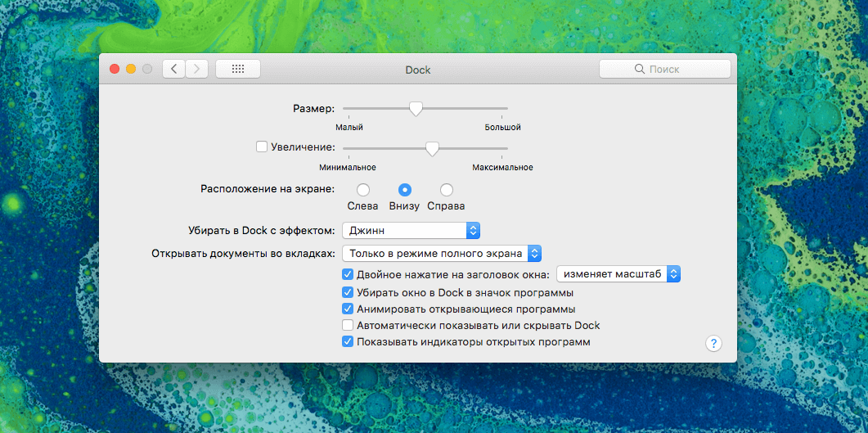This screenshot has width=868, height=433.
Task: Uncheck Показывать индикаторы открытых программ
Action: pyautogui.click(x=348, y=341)
